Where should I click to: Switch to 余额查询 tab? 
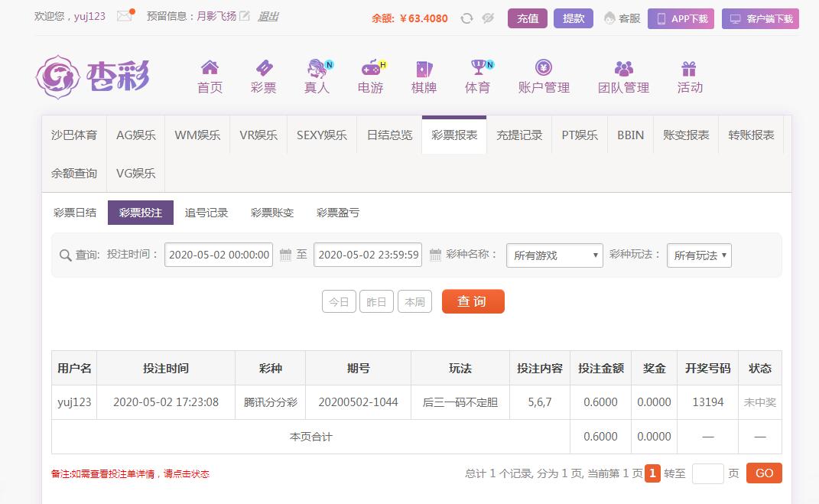(74, 173)
